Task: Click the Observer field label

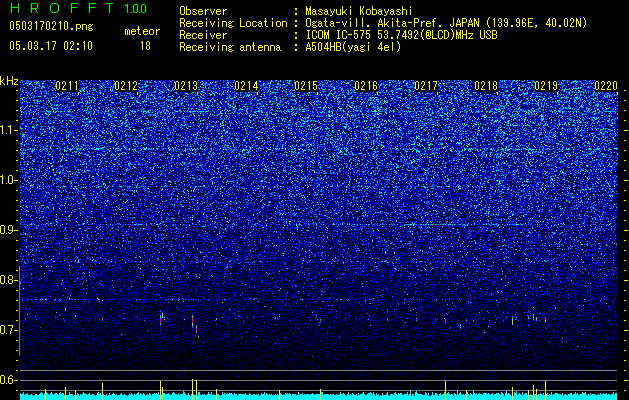Action: click(203, 11)
